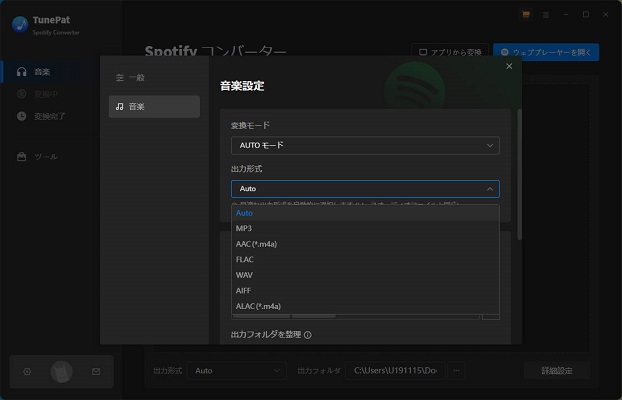This screenshot has width=622, height=400.
Task: Close the 音楽設定 settings dialog
Action: 509,66
